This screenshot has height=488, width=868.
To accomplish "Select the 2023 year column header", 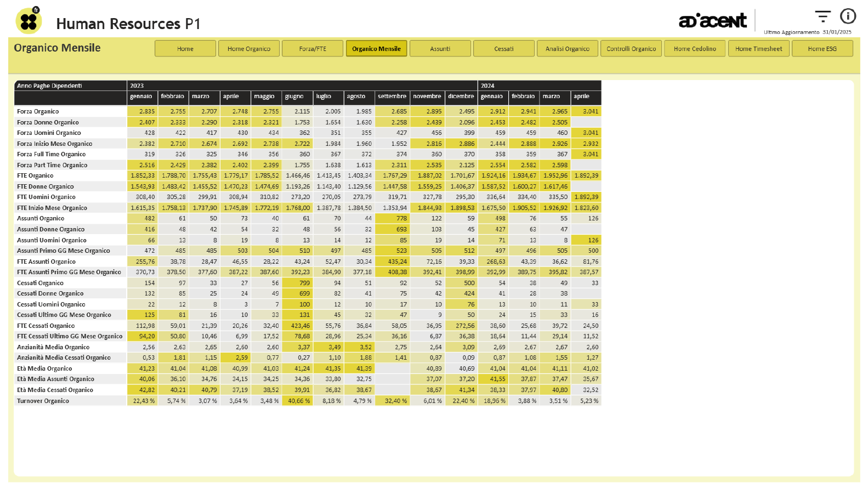I will [x=137, y=86].
